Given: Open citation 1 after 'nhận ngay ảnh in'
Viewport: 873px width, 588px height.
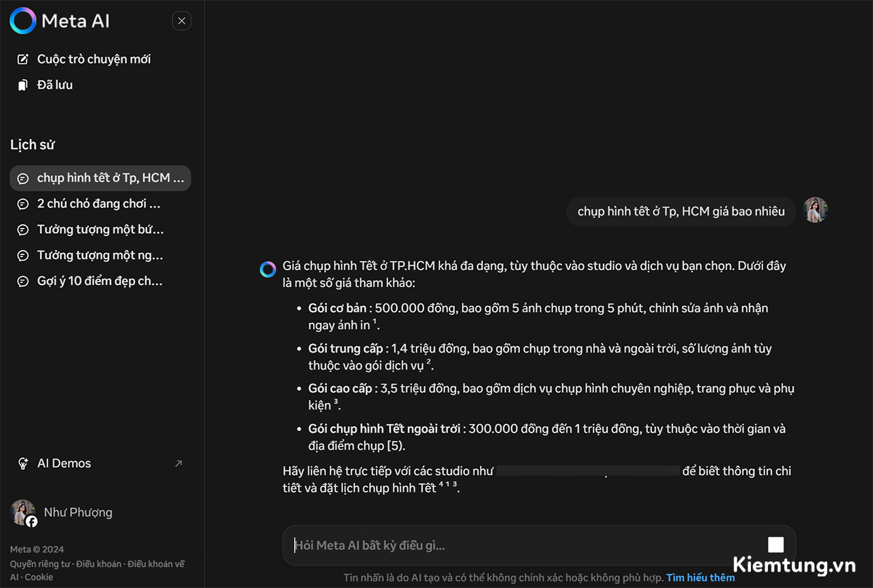Looking at the screenshot, I should click(x=374, y=321).
